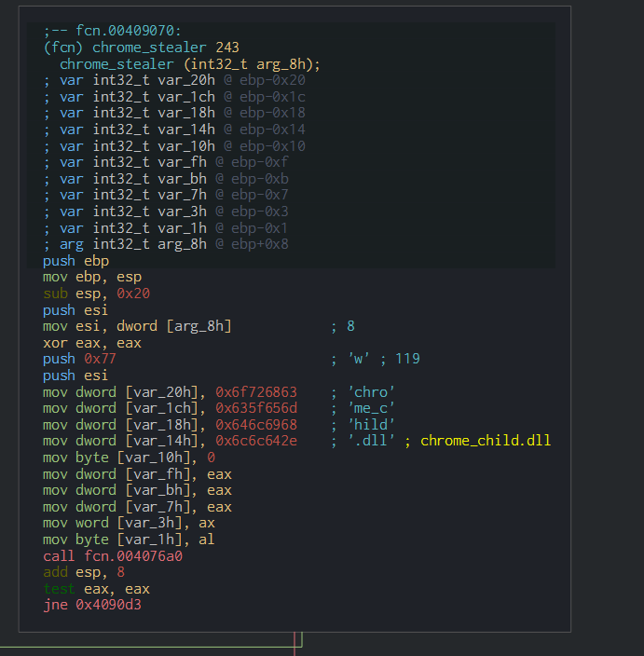Select the 'test eax, eax' instruction
Viewport: 644px width, 656px height.
click(96, 589)
